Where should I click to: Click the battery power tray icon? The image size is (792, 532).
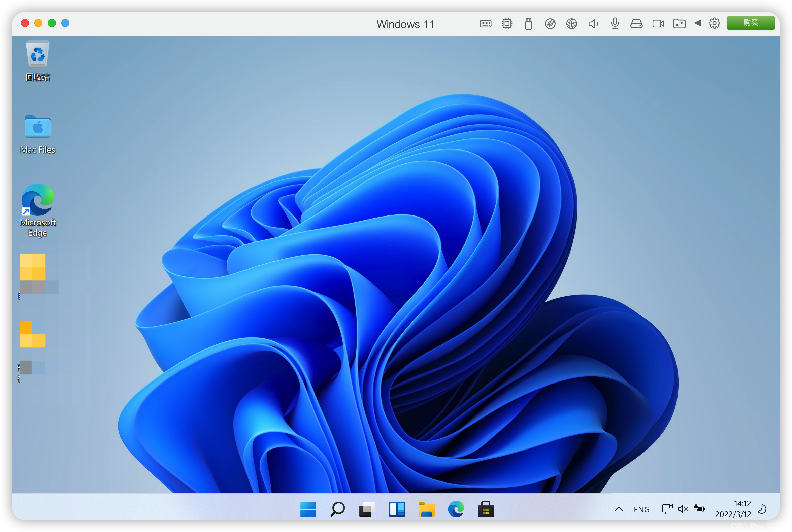pos(699,509)
